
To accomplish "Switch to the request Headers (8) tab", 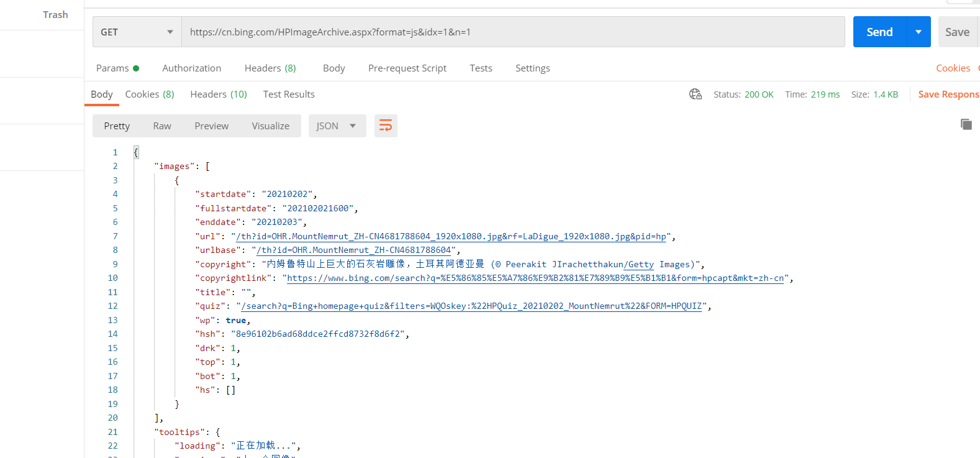I will coord(270,68).
